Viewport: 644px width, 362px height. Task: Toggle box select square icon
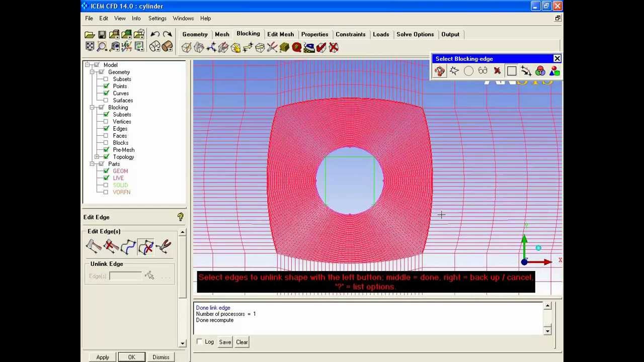point(512,71)
